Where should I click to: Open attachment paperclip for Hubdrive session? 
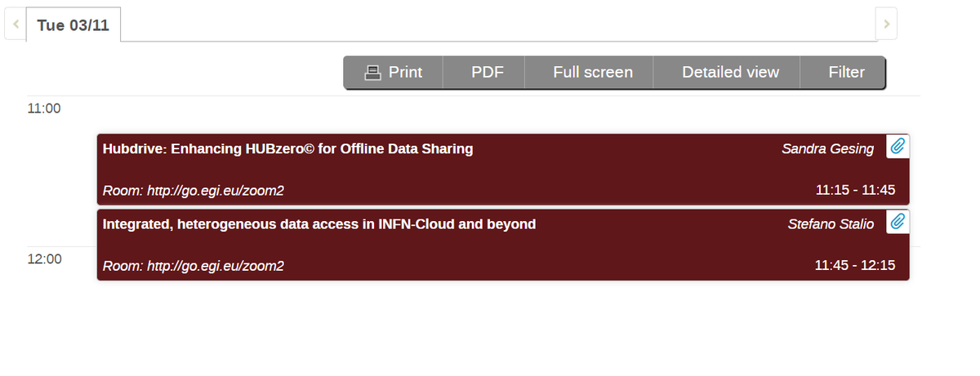click(x=898, y=146)
